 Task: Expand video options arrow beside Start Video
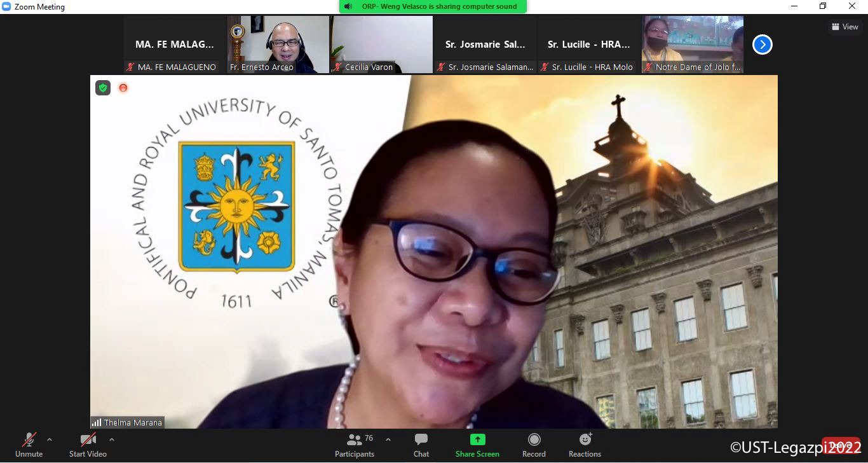112,439
